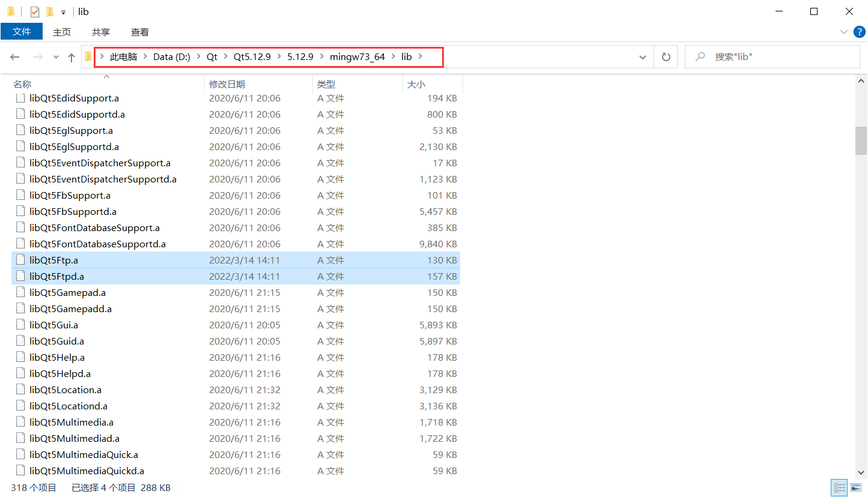The image size is (868, 497).
Task: Click the search "lib" input box
Action: pyautogui.click(x=772, y=57)
